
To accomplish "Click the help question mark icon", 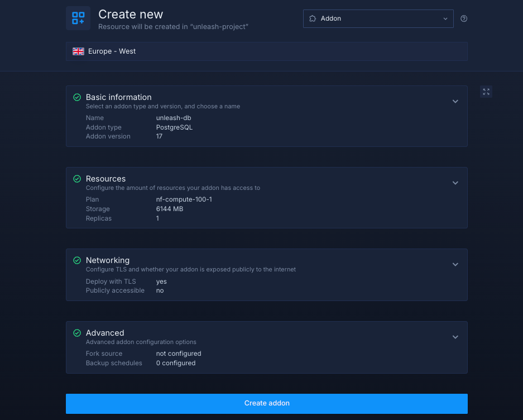I will point(464,18).
